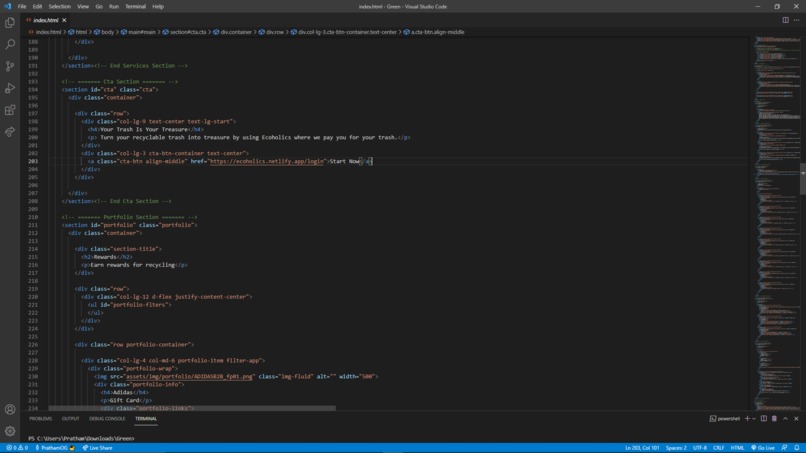Open the Go menu
806x453 pixels.
click(x=99, y=7)
